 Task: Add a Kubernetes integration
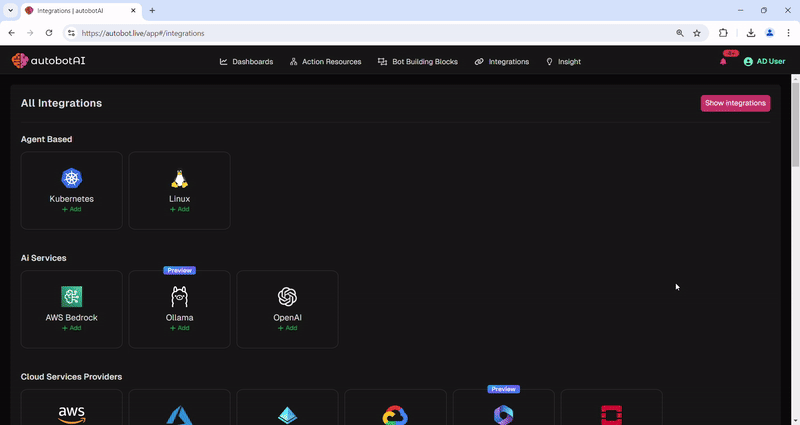tap(71, 209)
